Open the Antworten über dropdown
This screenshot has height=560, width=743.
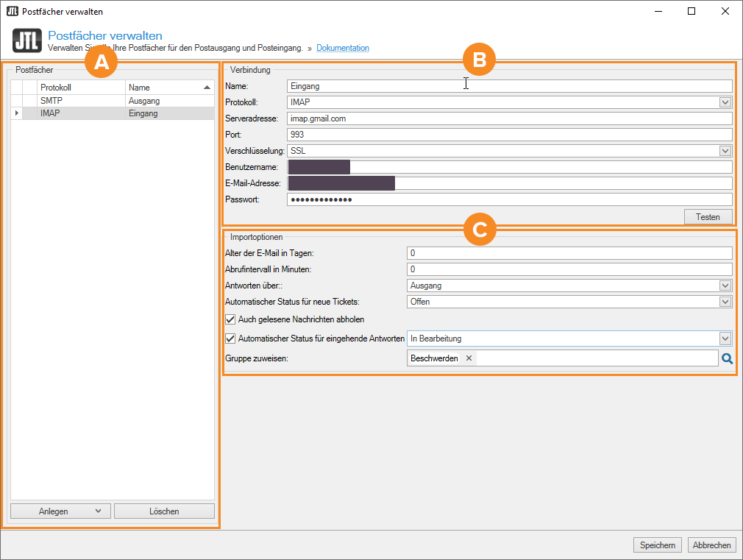pos(725,286)
